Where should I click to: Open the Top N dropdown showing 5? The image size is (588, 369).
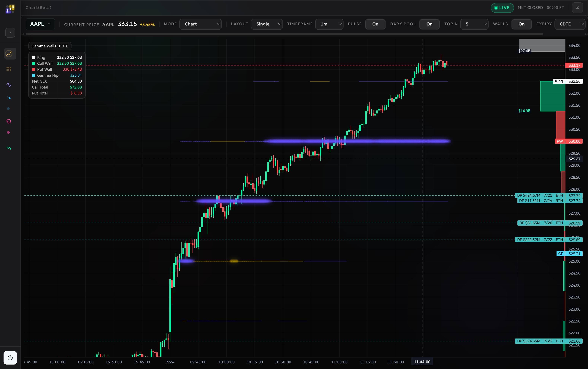[x=474, y=24]
